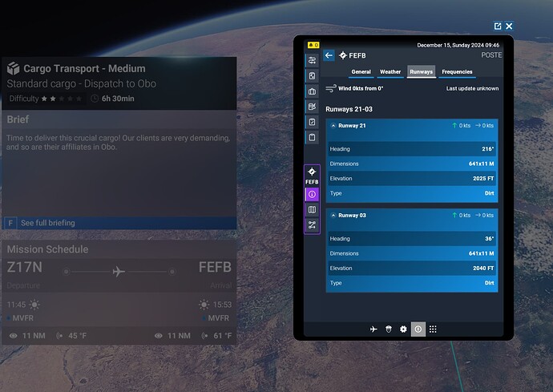Click the Runway 03 Dimensions 641x11 M
This screenshot has height=392, width=553.
tap(412, 253)
